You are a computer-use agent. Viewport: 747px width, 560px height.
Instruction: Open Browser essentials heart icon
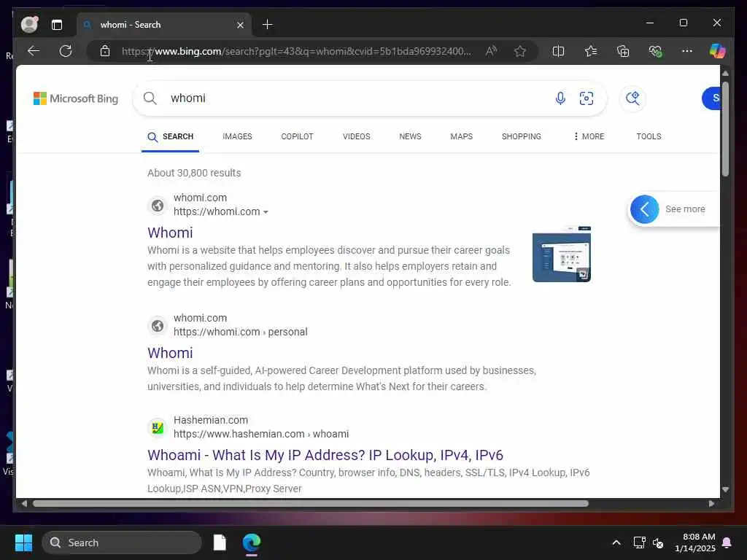(655, 51)
